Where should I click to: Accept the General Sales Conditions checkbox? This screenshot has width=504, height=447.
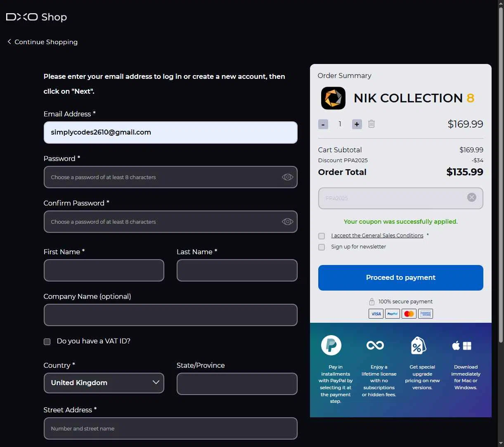322,236
